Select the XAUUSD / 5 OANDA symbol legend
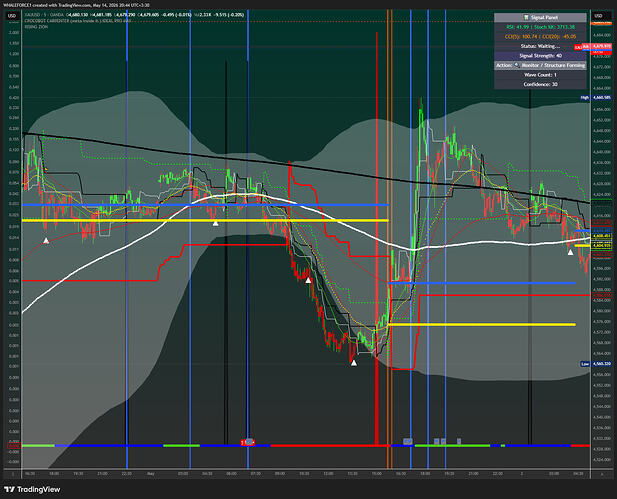Screen dimensions: 617x499 pyautogui.click(x=43, y=15)
